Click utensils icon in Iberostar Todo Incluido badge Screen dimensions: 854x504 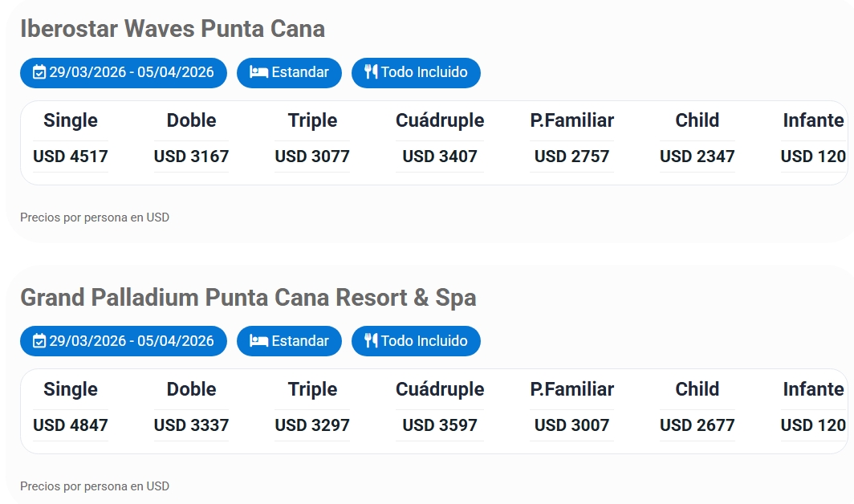coord(370,72)
